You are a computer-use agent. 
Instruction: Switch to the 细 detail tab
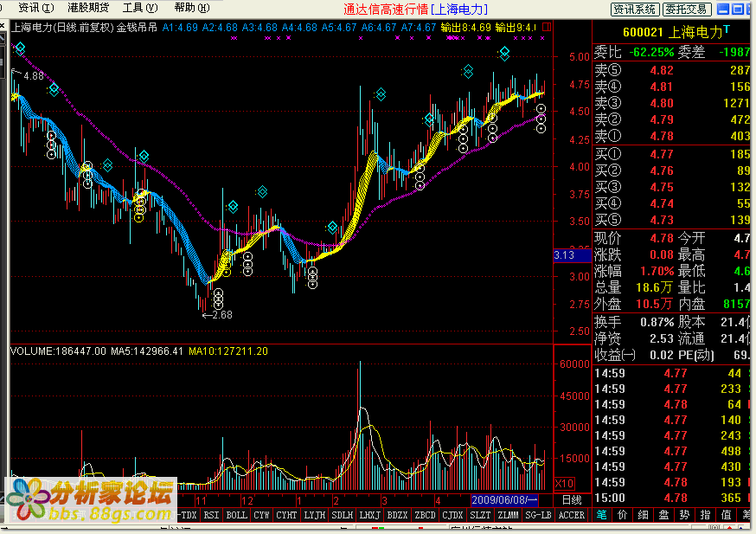coord(644,515)
